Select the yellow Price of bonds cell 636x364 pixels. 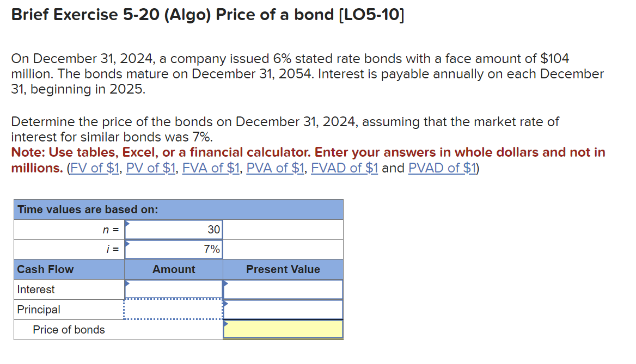(x=283, y=329)
